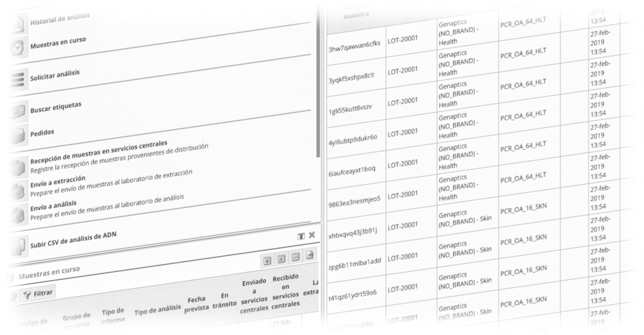Click the label icon beside Buscar etiquetas
The width and height of the screenshot is (644, 335).
point(19,111)
